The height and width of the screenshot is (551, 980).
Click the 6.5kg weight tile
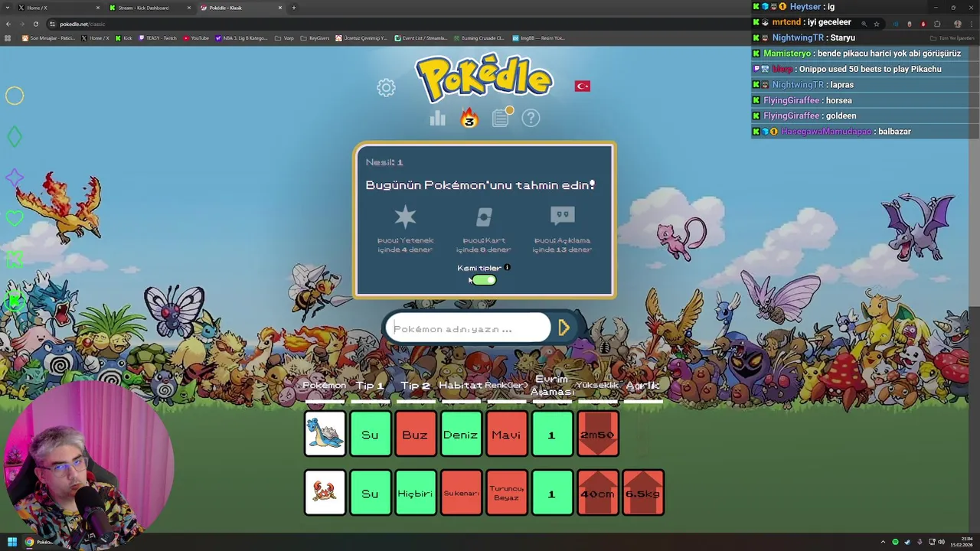(643, 493)
